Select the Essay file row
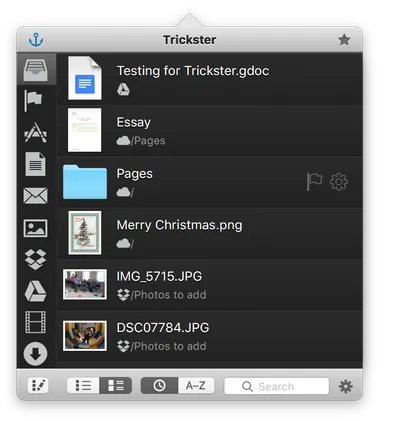 210,131
